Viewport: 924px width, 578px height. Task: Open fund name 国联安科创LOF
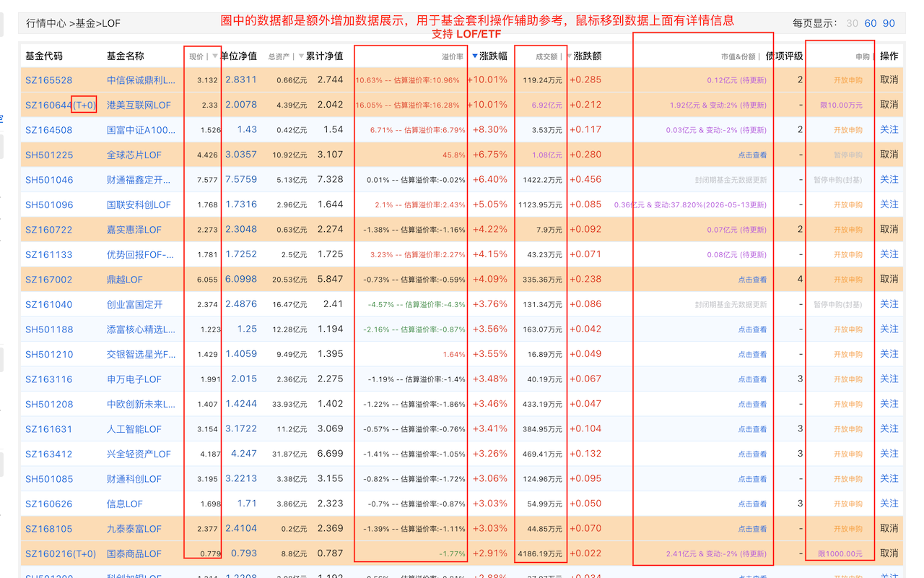139,204
